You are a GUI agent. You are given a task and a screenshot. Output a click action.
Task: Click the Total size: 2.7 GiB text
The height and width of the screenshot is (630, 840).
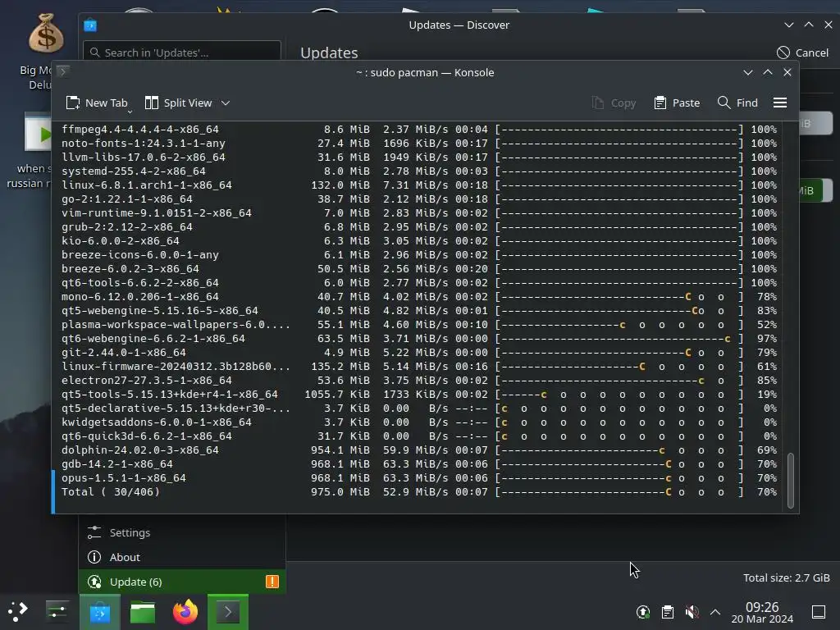point(787,577)
